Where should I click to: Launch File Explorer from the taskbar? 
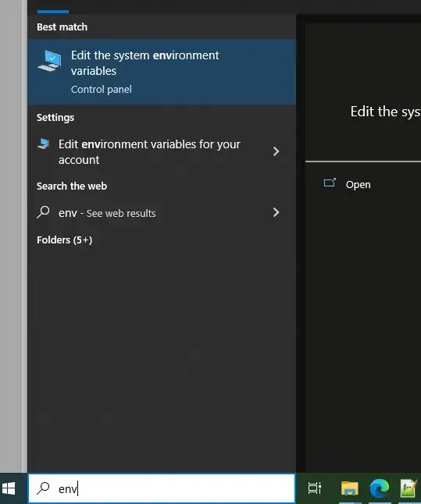350,488
